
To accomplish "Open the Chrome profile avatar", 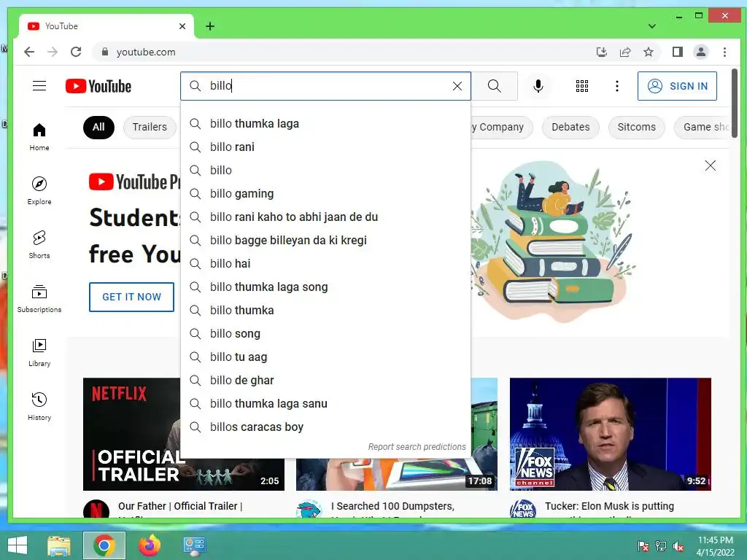I will point(701,52).
